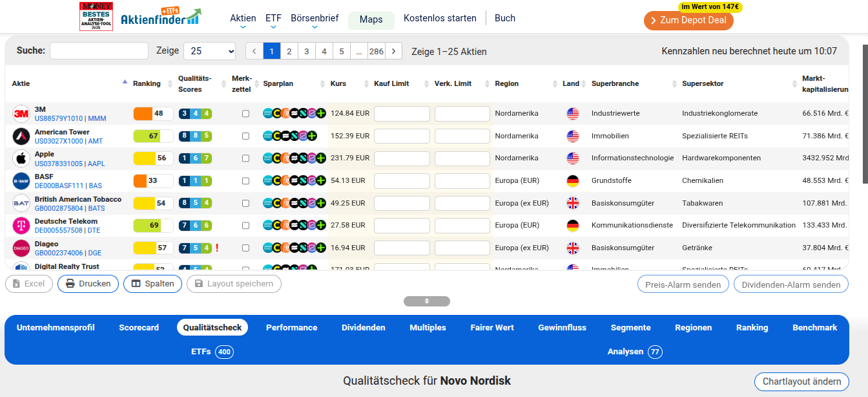Click Chartlayout ändern button

pyautogui.click(x=801, y=381)
